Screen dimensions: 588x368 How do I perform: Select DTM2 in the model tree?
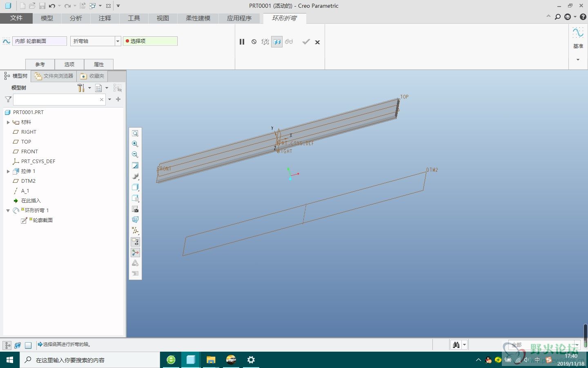point(28,181)
